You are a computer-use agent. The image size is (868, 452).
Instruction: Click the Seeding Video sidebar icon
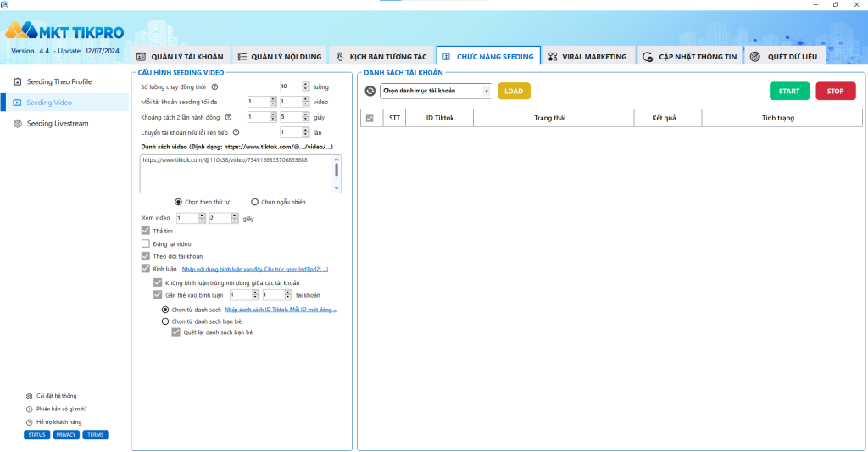coord(17,103)
